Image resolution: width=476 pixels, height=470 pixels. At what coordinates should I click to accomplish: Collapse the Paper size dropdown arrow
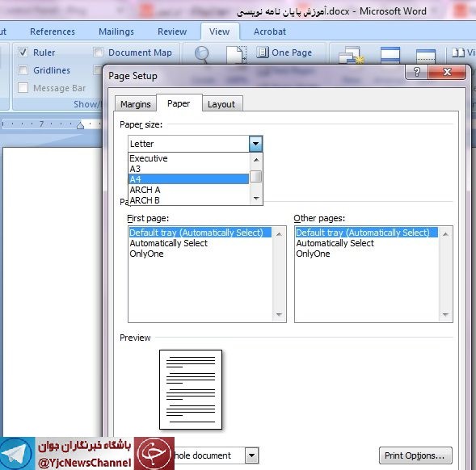point(255,144)
